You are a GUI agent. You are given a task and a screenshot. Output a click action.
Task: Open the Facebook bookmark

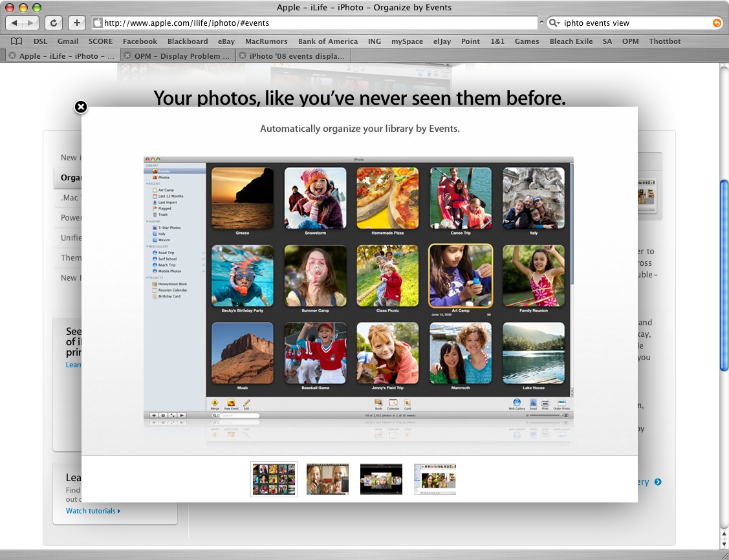tap(140, 41)
